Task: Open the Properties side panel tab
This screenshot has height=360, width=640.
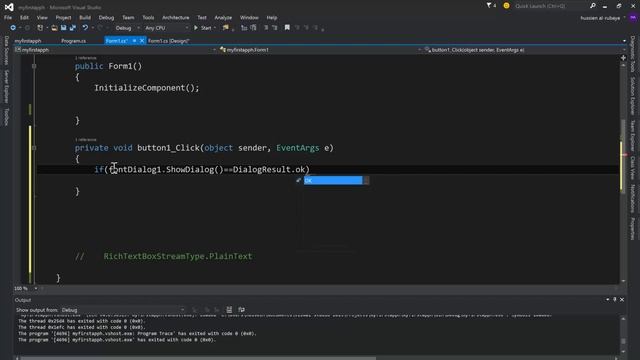Action: (x=633, y=229)
